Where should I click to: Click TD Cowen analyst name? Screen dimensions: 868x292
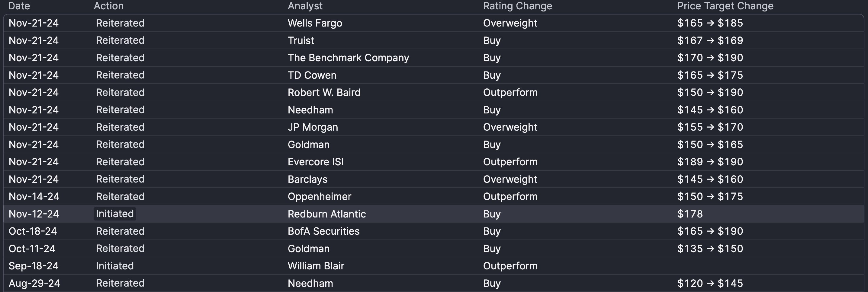[312, 75]
